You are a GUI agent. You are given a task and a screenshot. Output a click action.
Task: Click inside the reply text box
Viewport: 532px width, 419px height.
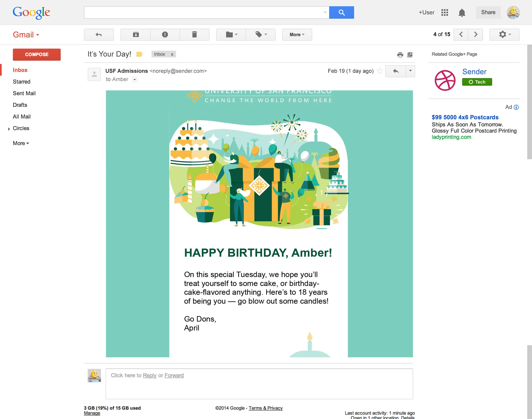pos(259,384)
